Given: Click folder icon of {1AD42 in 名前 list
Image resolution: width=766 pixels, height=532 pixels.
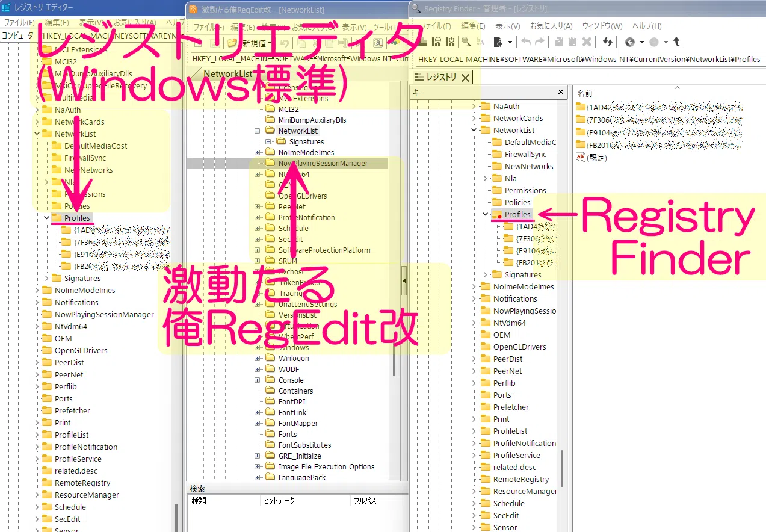Looking at the screenshot, I should tap(581, 107).
